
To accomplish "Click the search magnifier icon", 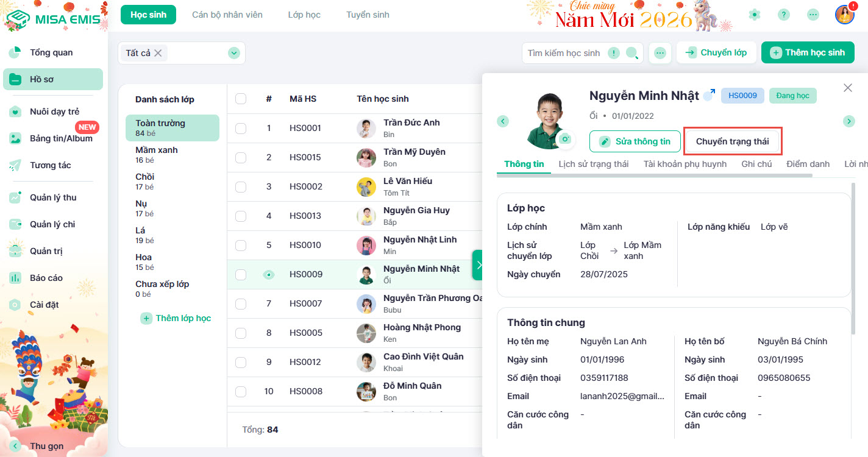I will (x=632, y=53).
